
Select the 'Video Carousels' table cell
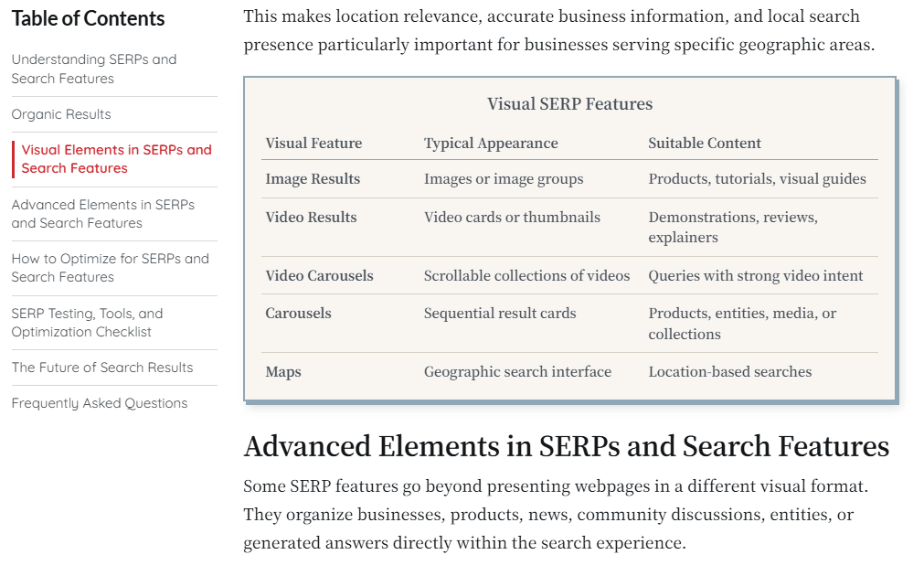click(x=319, y=276)
